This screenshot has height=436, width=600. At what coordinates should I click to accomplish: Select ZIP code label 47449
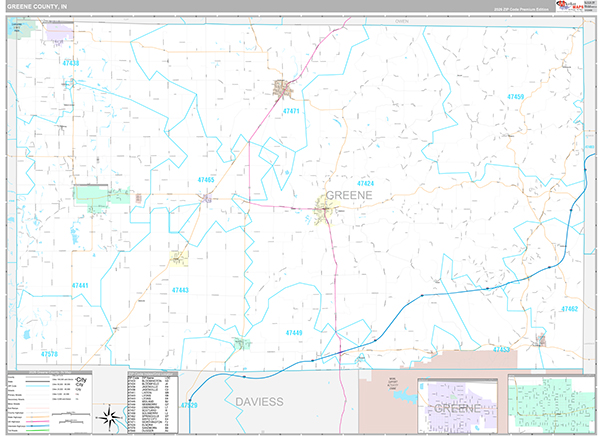coord(294,333)
